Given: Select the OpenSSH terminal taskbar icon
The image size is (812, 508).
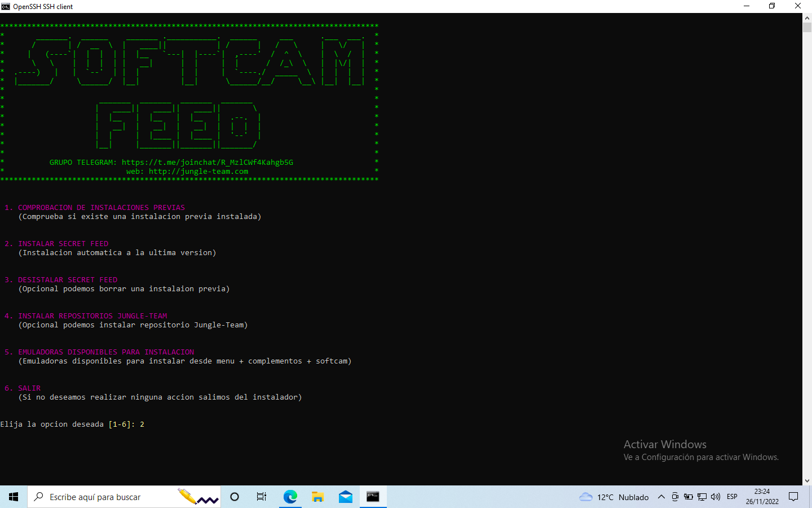Looking at the screenshot, I should pyautogui.click(x=373, y=497).
